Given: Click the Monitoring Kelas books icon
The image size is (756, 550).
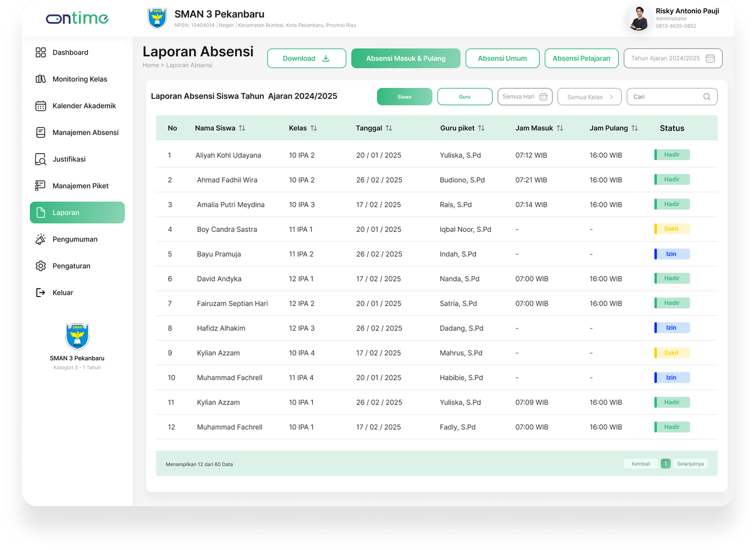Looking at the screenshot, I should pyautogui.click(x=41, y=79).
